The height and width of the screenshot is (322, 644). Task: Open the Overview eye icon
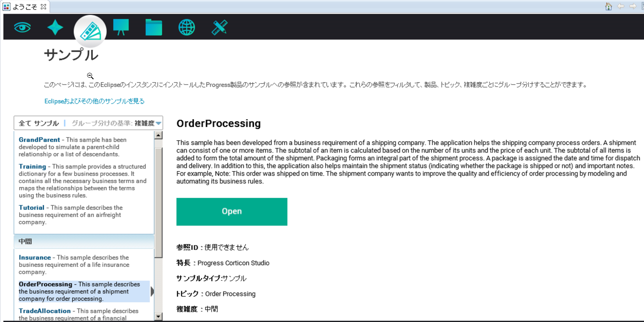click(x=22, y=28)
